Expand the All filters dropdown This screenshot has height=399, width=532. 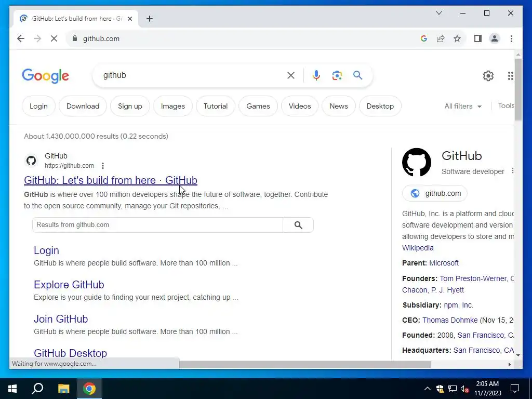(x=463, y=106)
